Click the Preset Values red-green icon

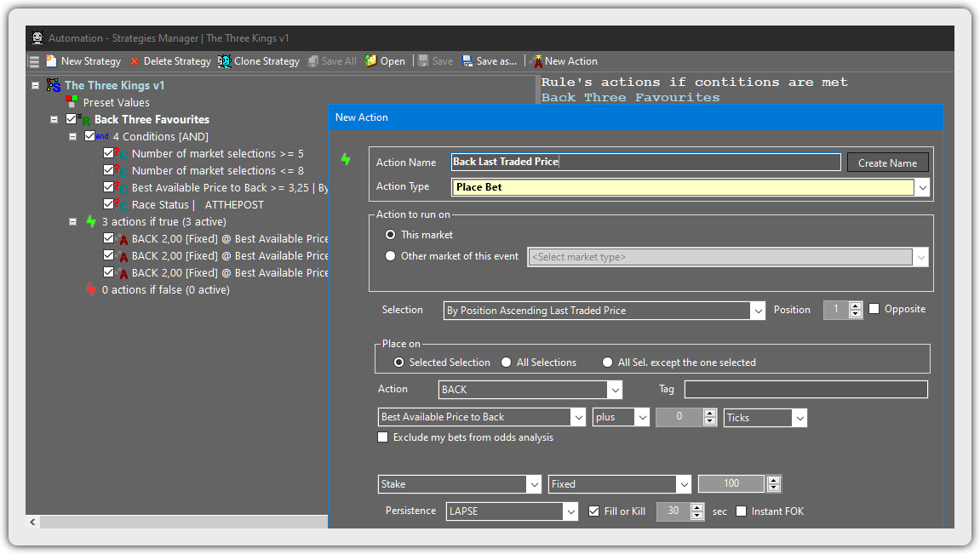click(72, 102)
